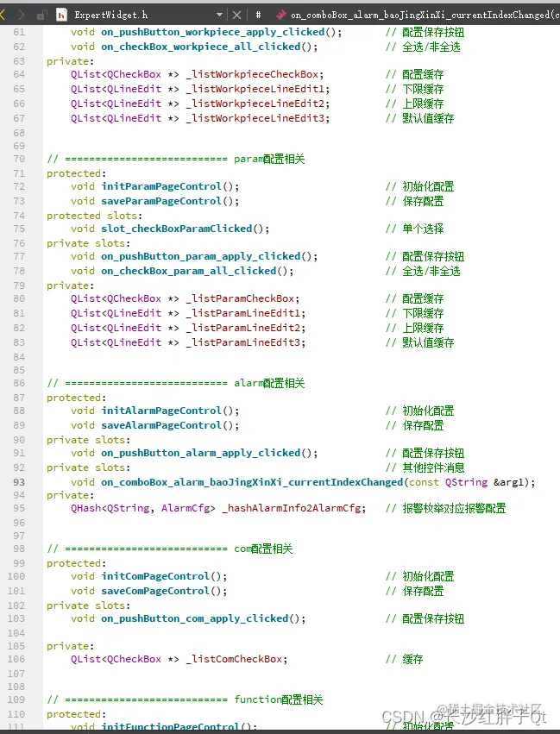The height and width of the screenshot is (734, 560).
Task: Click saveComPageControl declaration
Action: coord(155,591)
